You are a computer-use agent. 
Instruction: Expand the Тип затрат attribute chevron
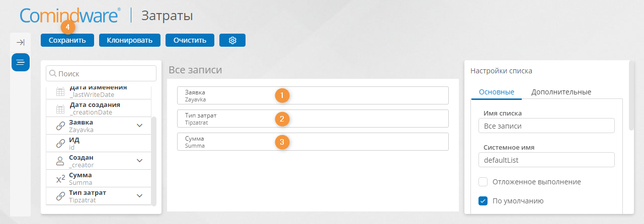click(140, 196)
